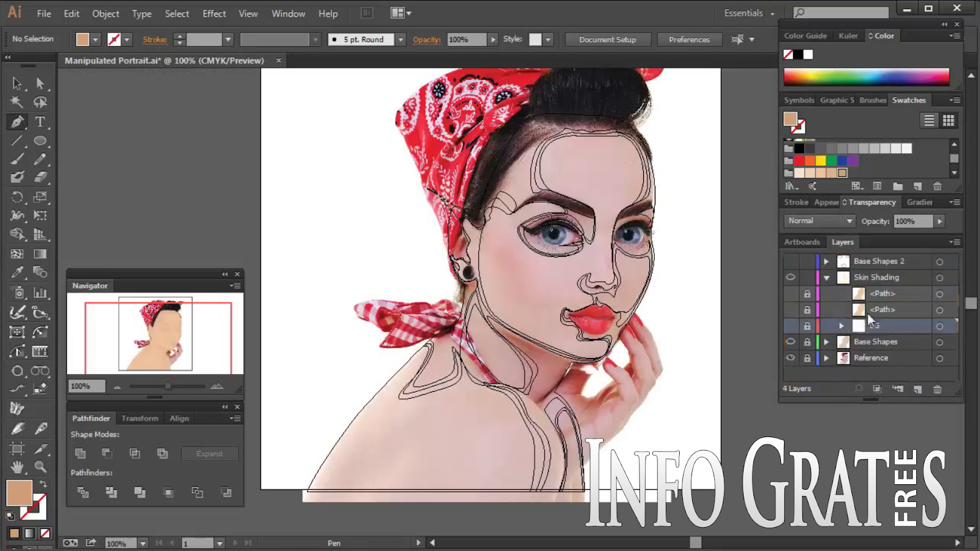This screenshot has width=980, height=551.
Task: Choose the Eyedropper tool
Action: (x=17, y=272)
